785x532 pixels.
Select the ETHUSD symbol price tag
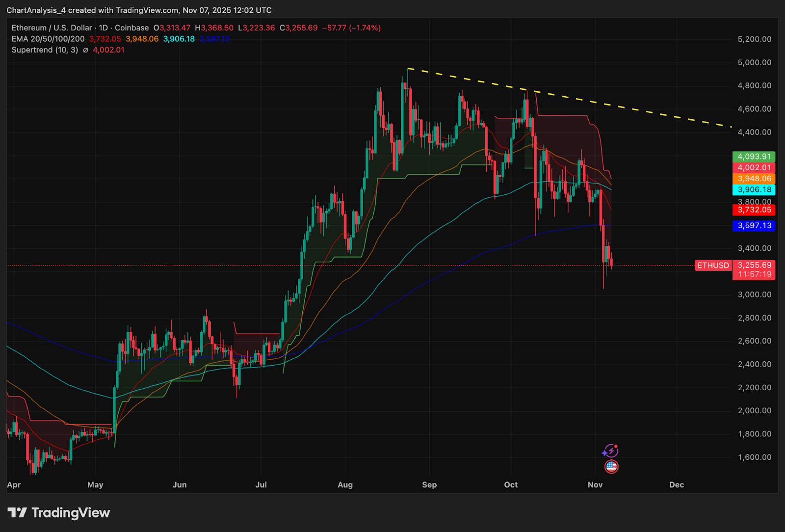pos(713,266)
